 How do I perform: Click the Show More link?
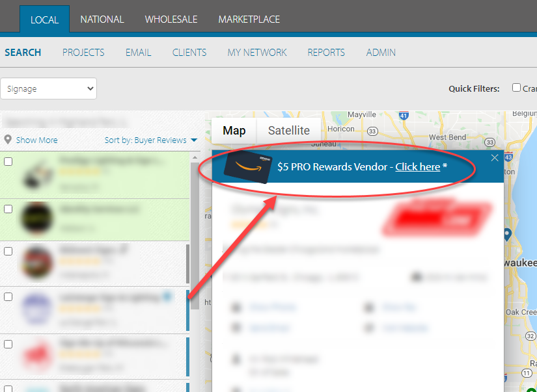click(36, 140)
